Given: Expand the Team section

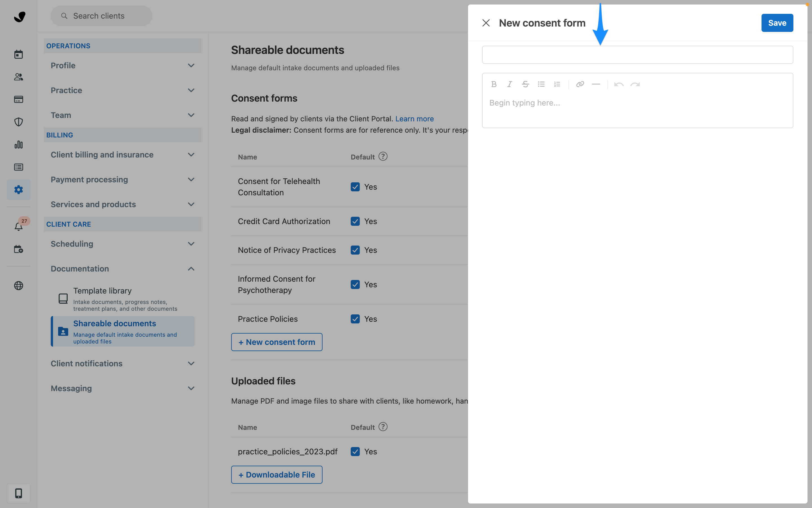Looking at the screenshot, I should click(122, 115).
